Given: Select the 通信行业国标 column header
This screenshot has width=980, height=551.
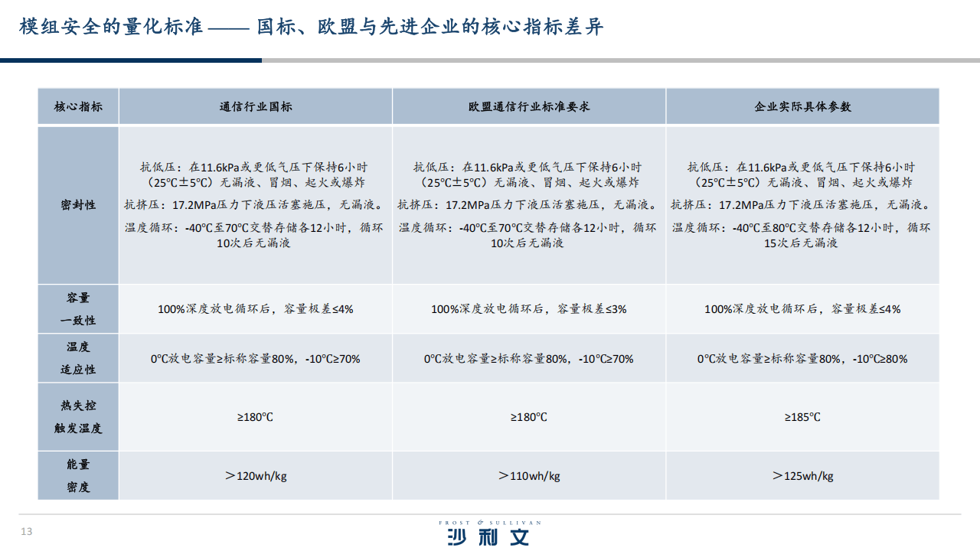Looking at the screenshot, I should 256,106.
